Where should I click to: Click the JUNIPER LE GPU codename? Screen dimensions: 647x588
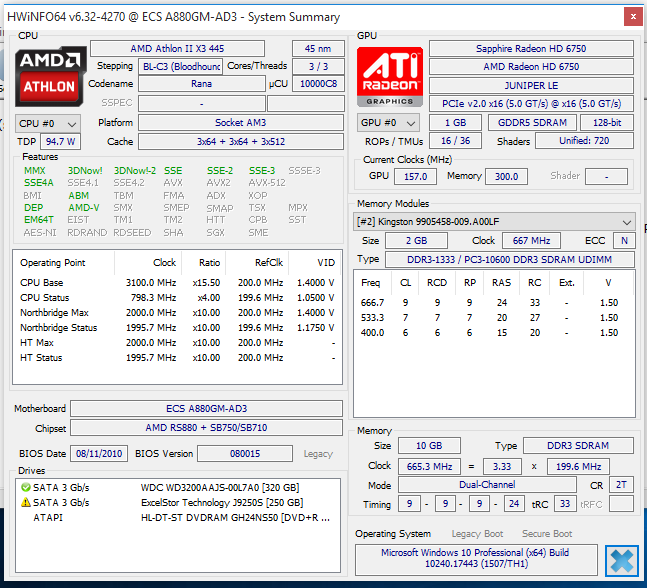pyautogui.click(x=531, y=85)
